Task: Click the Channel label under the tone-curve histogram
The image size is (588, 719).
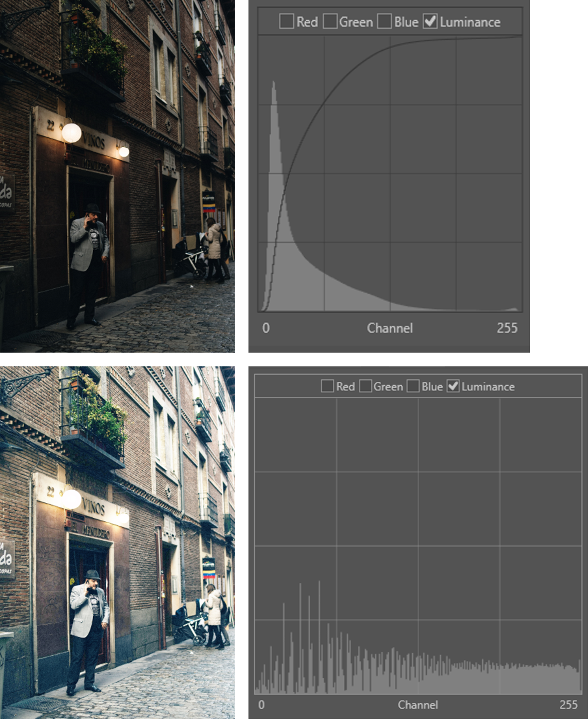Action: coord(390,328)
